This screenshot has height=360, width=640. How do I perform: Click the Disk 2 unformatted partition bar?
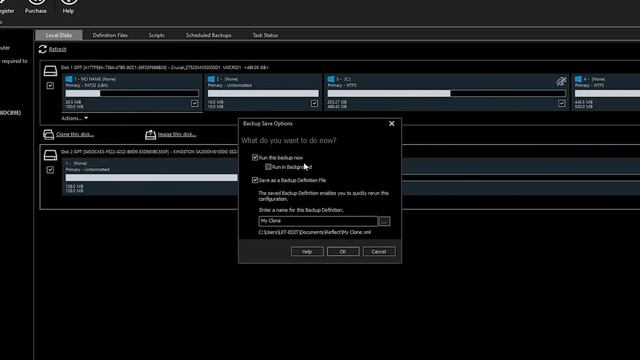pos(151,178)
